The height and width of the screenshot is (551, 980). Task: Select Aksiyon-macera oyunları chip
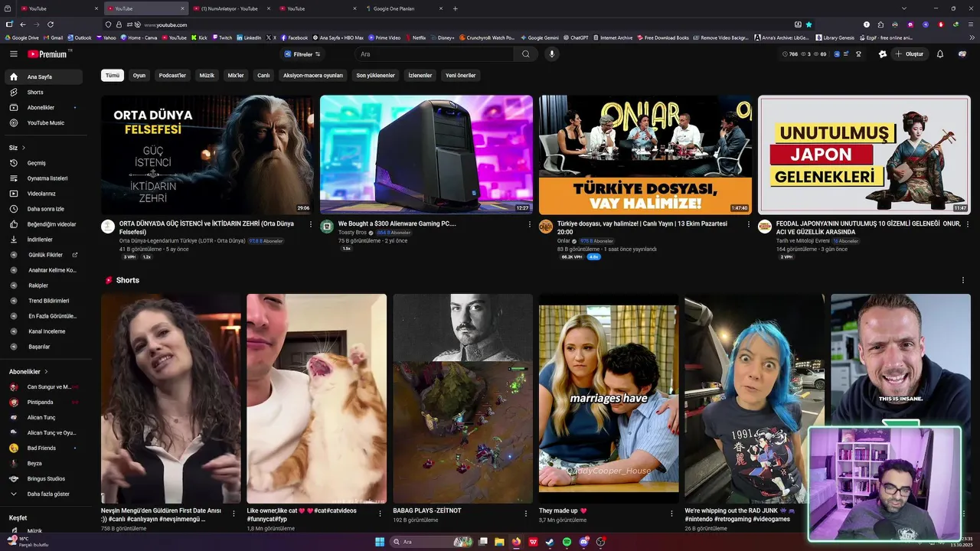click(313, 76)
